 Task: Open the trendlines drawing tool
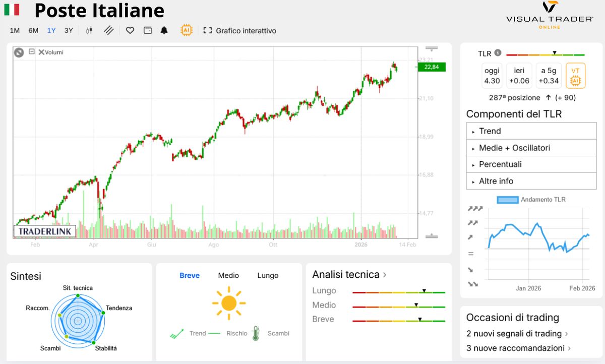click(x=108, y=30)
